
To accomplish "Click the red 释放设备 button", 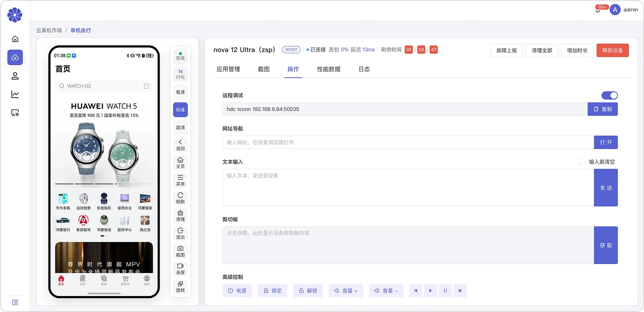I will pyautogui.click(x=612, y=50).
